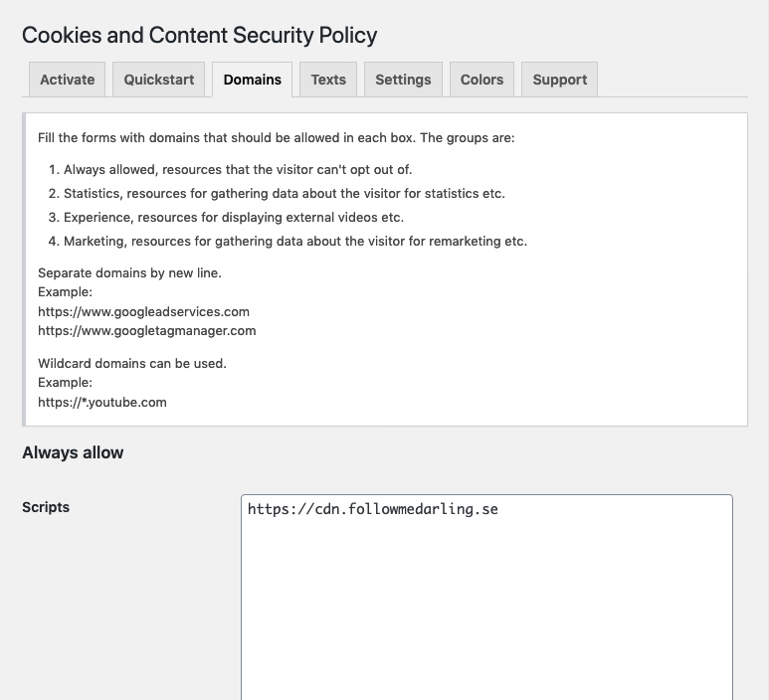Click the Scripts field label
The width and height of the screenshot is (769, 700).
pyautogui.click(x=46, y=507)
